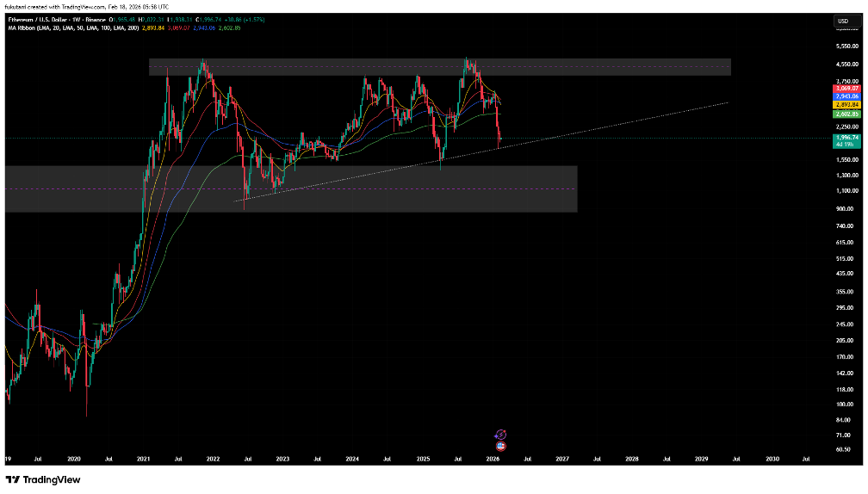Click the 2021 label on time axis
Screen dimensions: 868x494
click(x=143, y=460)
